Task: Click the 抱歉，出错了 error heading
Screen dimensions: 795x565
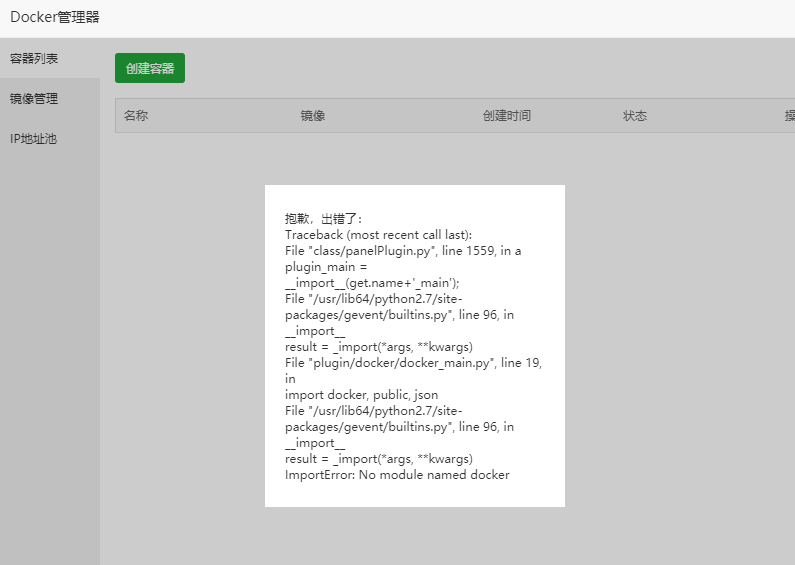Action: click(x=323, y=219)
